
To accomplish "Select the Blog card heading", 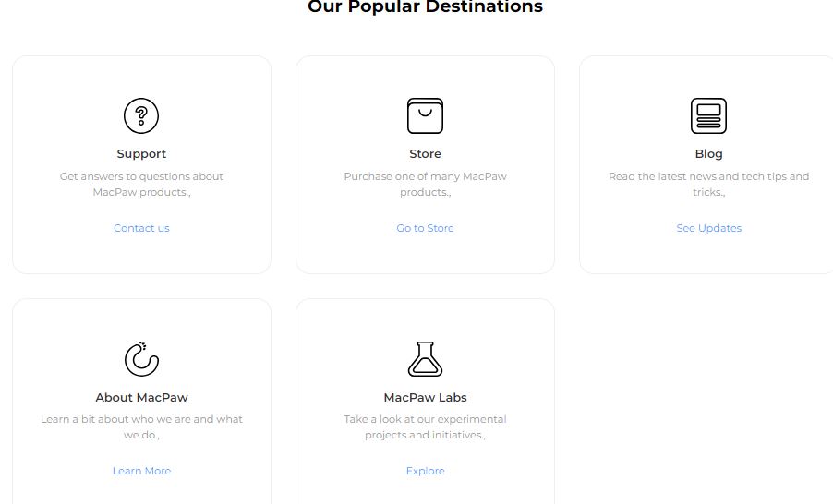I will [x=708, y=153].
